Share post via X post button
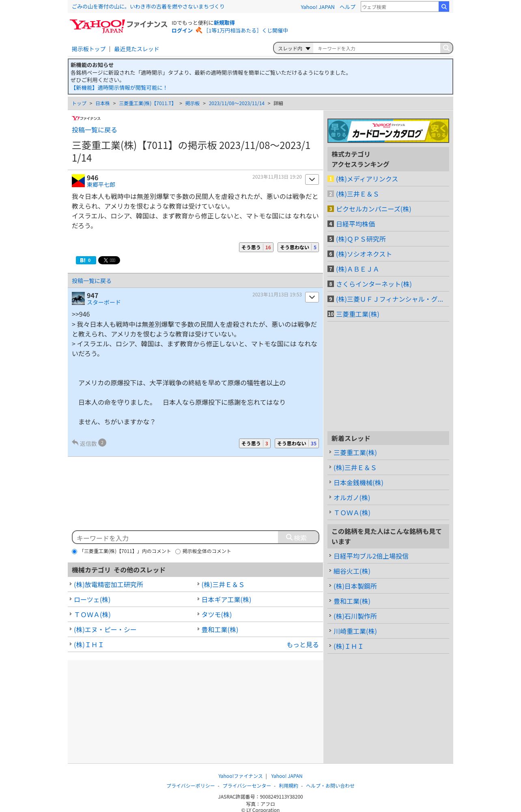Screen dimensions: 521x812 [109, 260]
